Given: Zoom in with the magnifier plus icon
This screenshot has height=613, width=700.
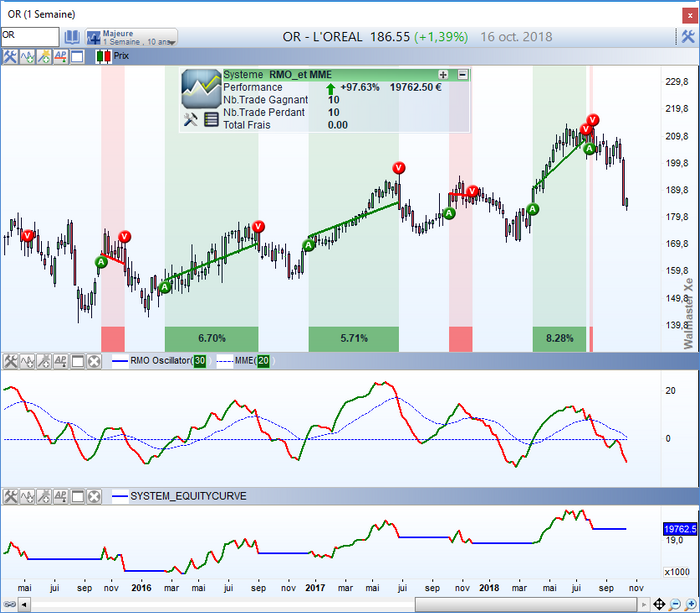Looking at the screenshot, I should [x=691, y=605].
